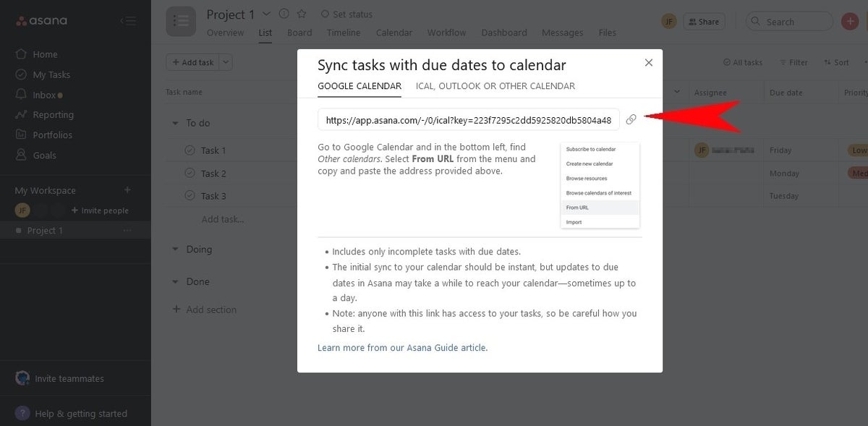Click the Share button
The image size is (868, 426).
tap(704, 22)
